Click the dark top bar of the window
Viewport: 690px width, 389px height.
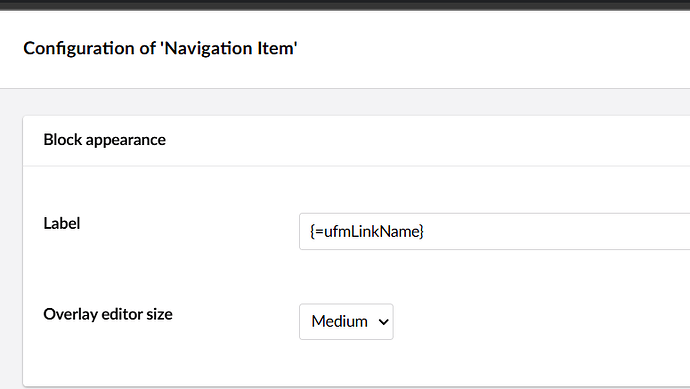pos(345,5)
